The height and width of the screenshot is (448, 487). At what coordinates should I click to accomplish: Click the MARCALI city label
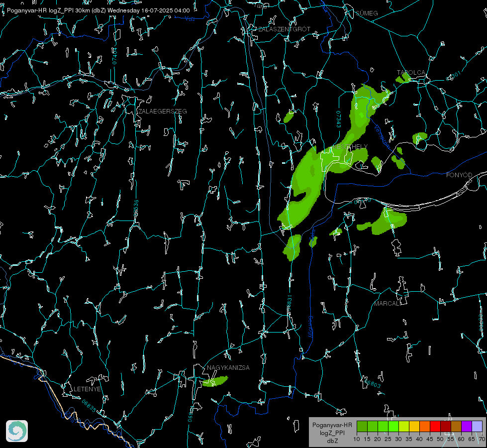pos(388,304)
